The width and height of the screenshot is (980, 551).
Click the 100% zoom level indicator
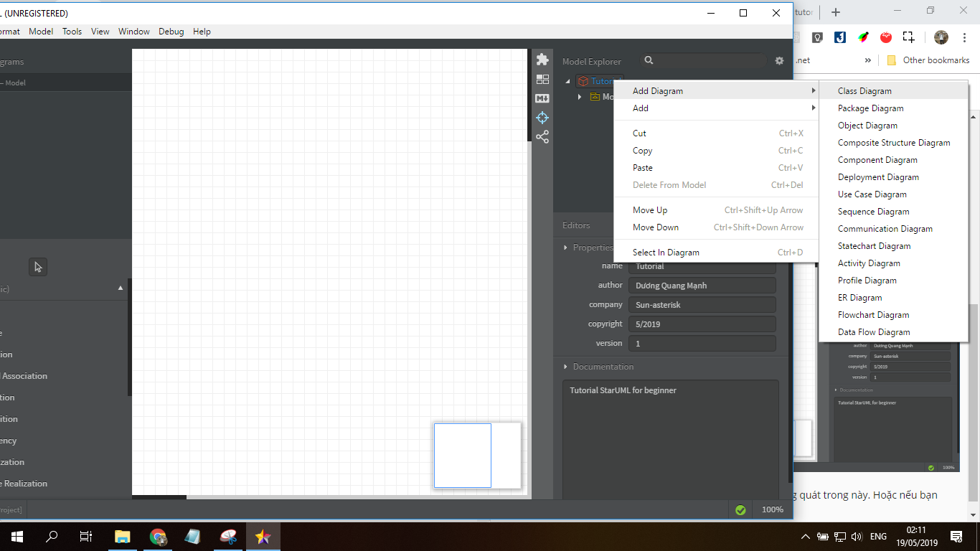click(772, 509)
